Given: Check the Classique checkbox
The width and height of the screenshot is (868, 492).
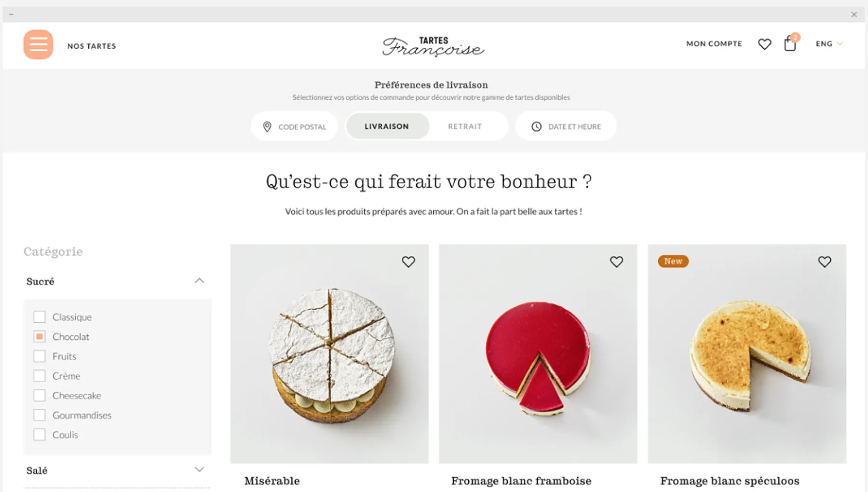Looking at the screenshot, I should click(x=40, y=317).
